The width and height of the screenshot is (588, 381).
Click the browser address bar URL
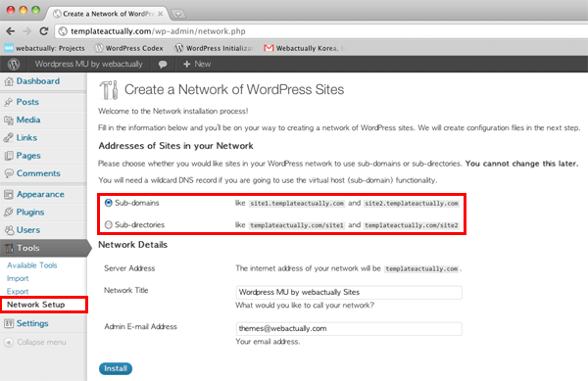[x=158, y=31]
